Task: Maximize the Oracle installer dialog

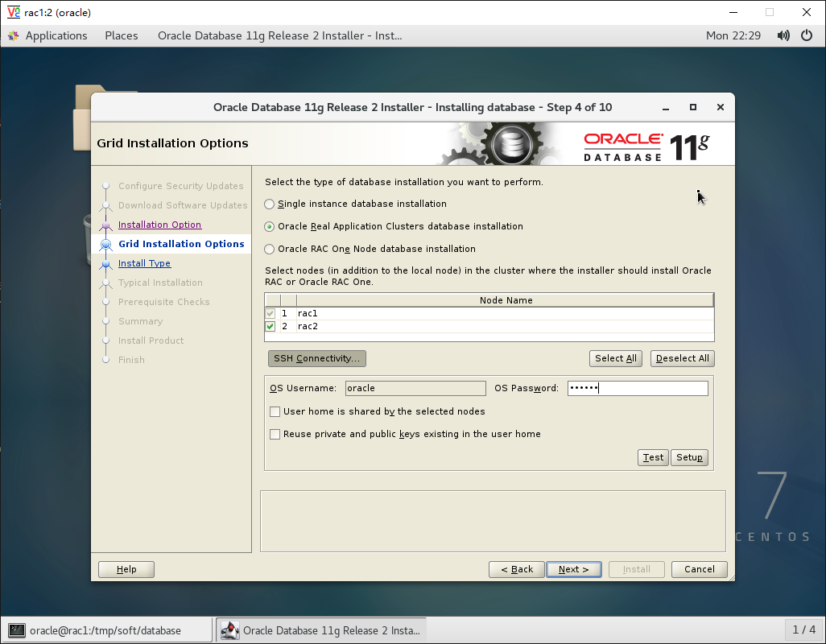Action: tap(693, 107)
